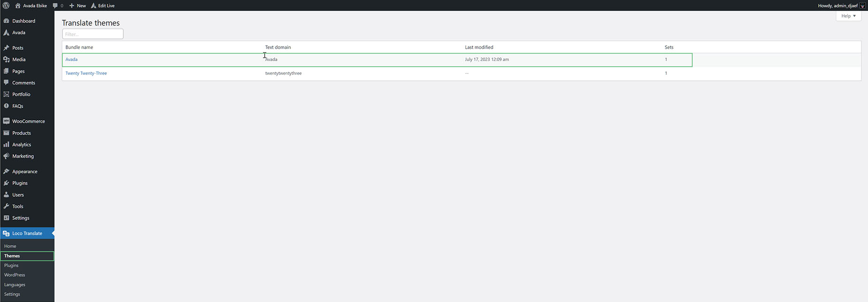Open Languages submenu under Loco Translate

15,285
